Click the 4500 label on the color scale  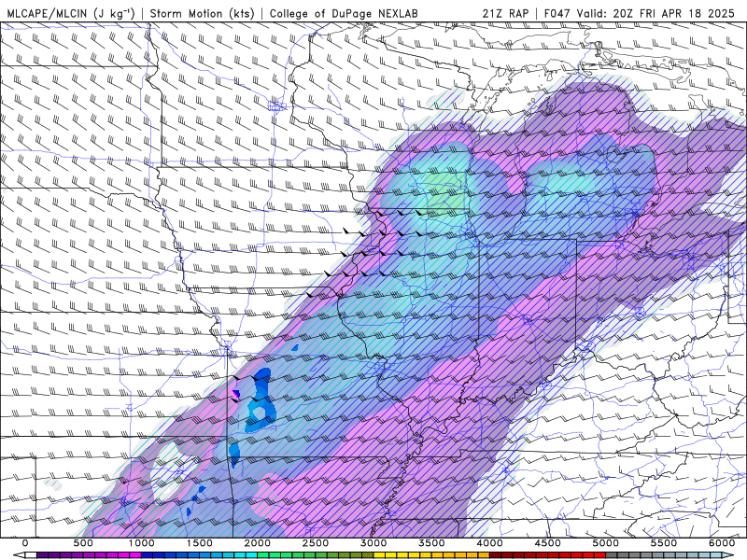(547, 543)
